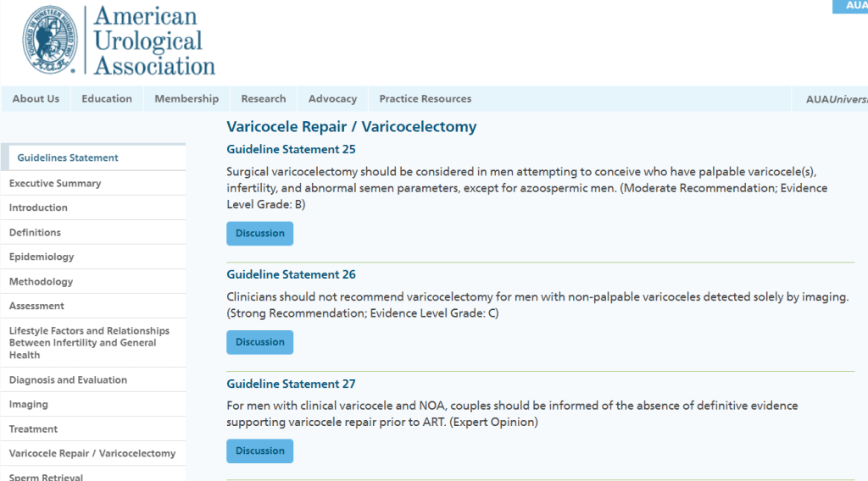Open the Methodology section link
This screenshot has width=868, height=481.
pyautogui.click(x=41, y=282)
